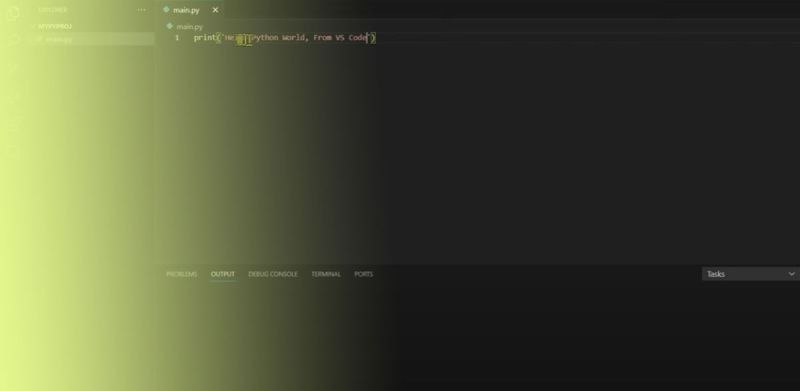Open the Ports panel tab
This screenshot has width=800, height=391.
(x=364, y=274)
